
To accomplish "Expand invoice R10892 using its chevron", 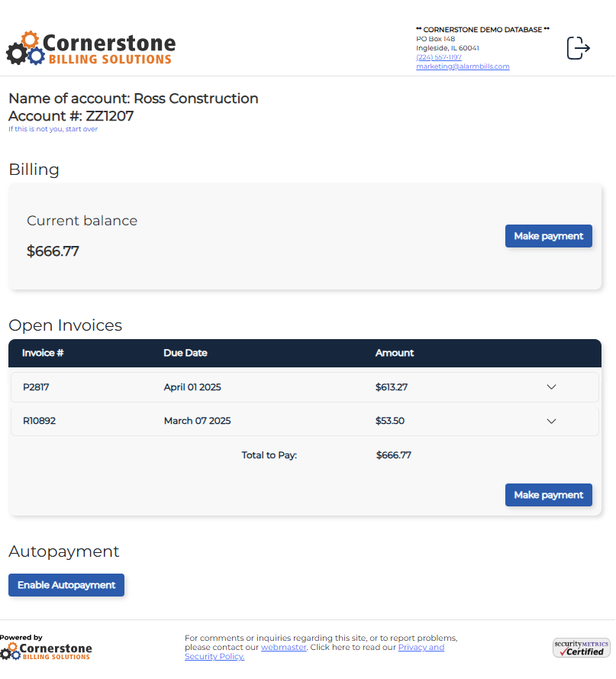I will coord(551,421).
